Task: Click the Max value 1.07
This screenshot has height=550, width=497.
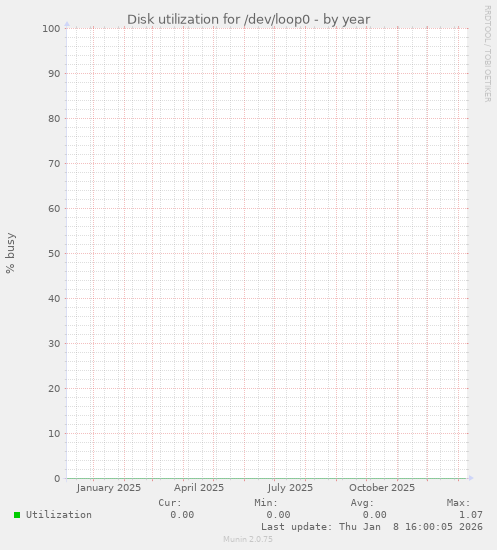Action: click(471, 515)
